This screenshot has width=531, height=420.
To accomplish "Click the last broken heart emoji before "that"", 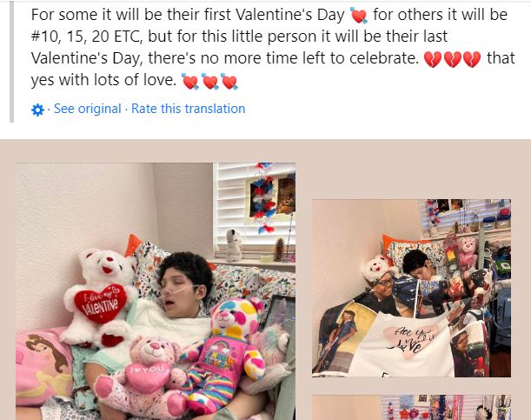I will [x=472, y=59].
